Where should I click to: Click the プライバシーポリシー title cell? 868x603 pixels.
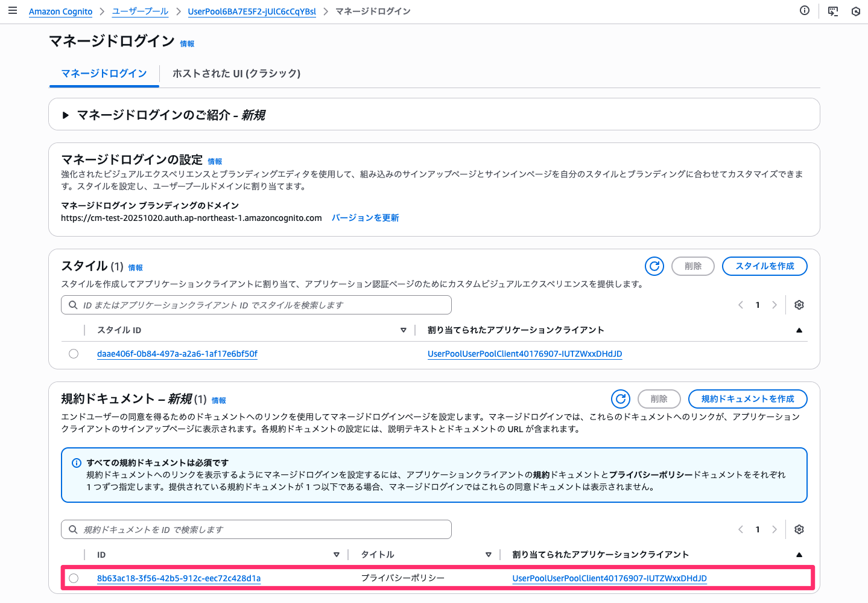tap(403, 578)
